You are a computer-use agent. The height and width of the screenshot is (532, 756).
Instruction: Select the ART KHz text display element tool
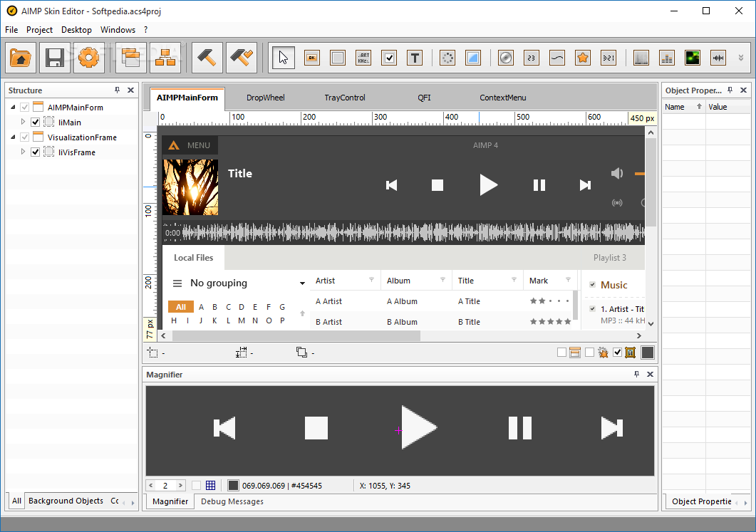point(363,58)
